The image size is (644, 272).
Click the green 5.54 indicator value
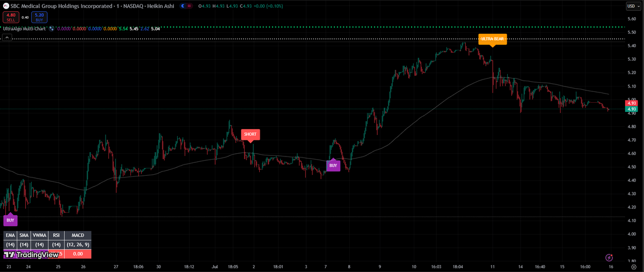tap(123, 28)
